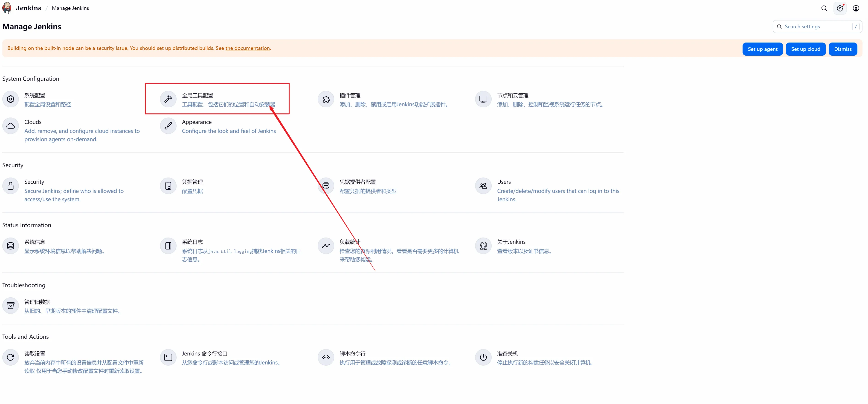Click Manage Jenkins breadcrumb item
Screen dimensions: 868x404
(70, 8)
